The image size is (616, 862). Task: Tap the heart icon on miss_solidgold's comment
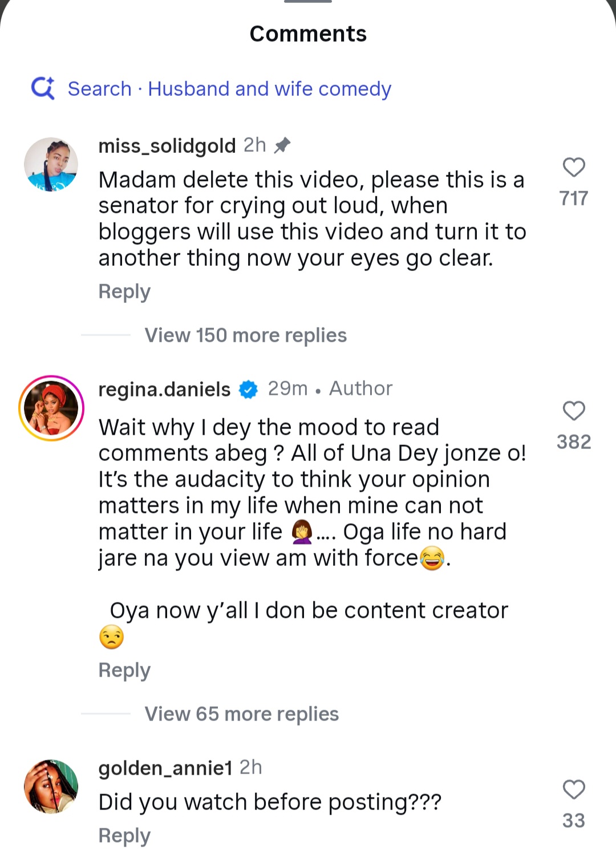(573, 168)
